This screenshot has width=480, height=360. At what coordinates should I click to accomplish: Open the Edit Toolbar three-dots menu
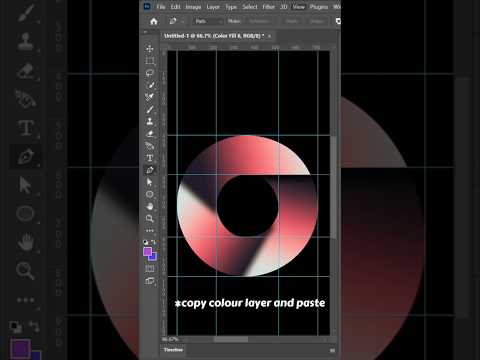(x=150, y=230)
